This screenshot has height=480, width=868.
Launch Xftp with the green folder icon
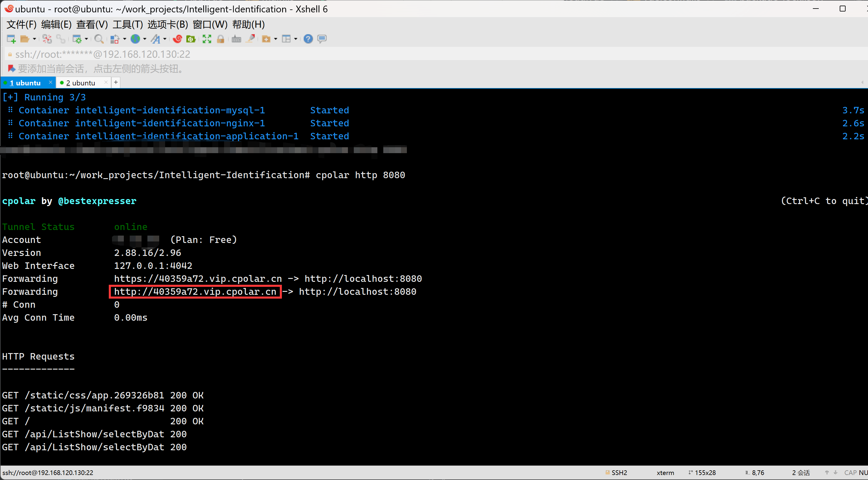191,39
